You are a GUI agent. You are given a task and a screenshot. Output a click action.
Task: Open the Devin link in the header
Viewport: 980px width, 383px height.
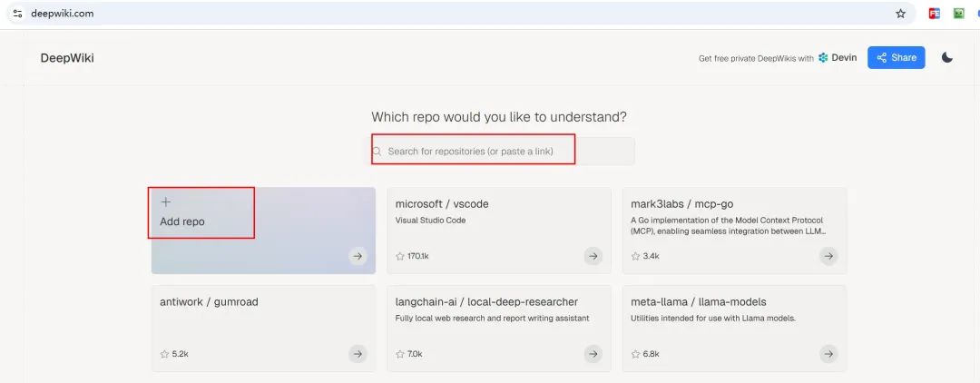tap(838, 57)
